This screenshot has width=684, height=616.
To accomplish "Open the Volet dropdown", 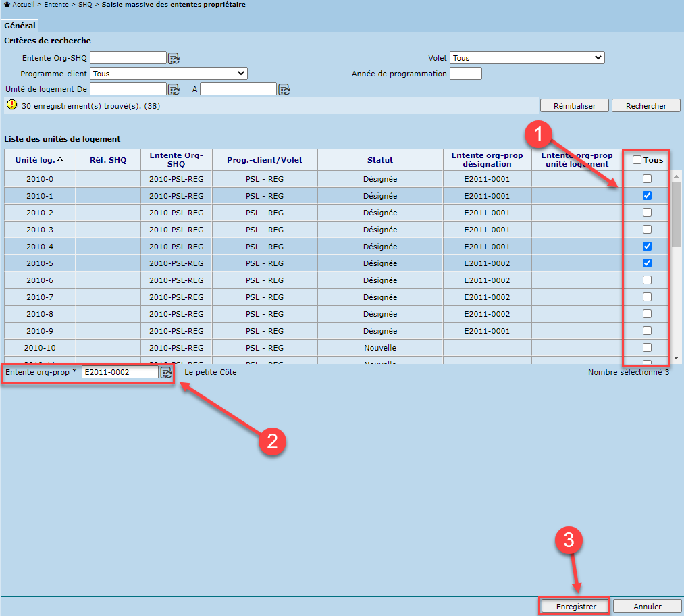I will click(527, 58).
